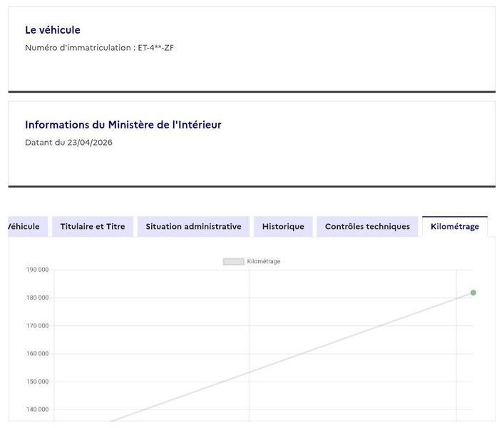Click the 190 000 axis label
Viewport: 504px width, 428px height.
pos(38,270)
